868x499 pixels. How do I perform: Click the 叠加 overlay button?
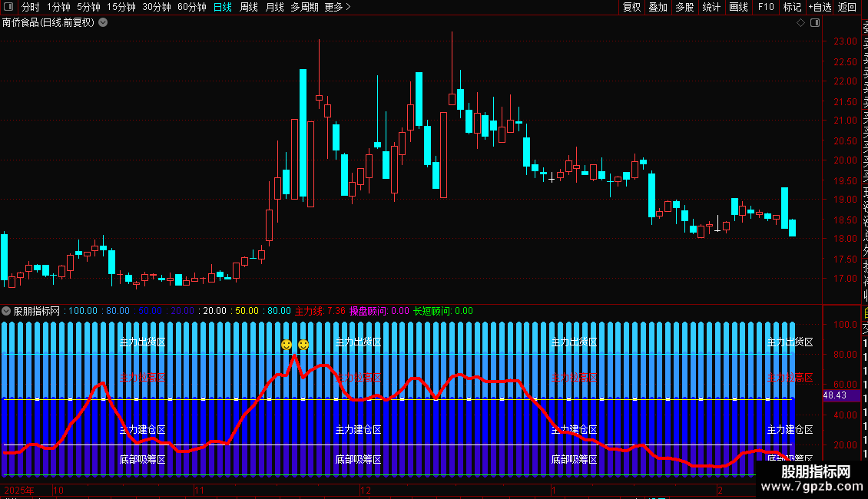[x=658, y=7]
